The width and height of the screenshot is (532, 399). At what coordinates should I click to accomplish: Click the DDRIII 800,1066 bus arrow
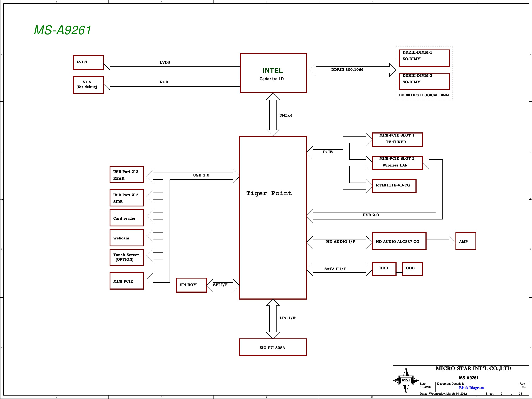click(352, 70)
